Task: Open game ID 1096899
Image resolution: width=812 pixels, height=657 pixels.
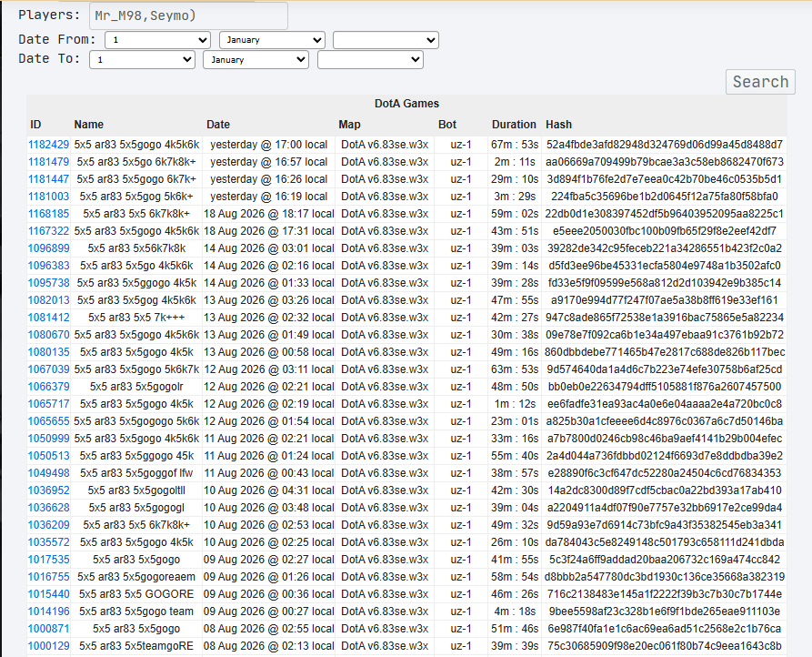Action: 49,248
